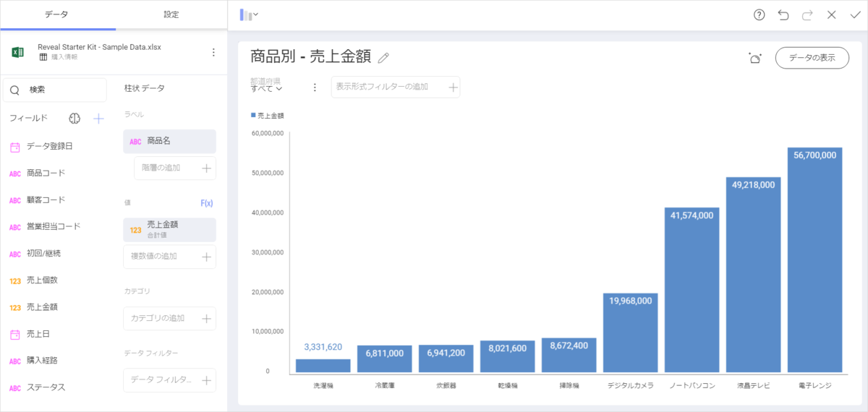Open the 都道府県 すべて filter dropdown
The width and height of the screenshot is (868, 412).
[266, 85]
